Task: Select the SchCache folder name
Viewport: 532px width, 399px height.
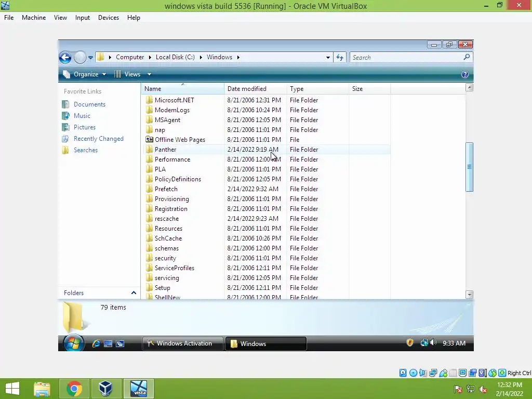Action: click(168, 238)
